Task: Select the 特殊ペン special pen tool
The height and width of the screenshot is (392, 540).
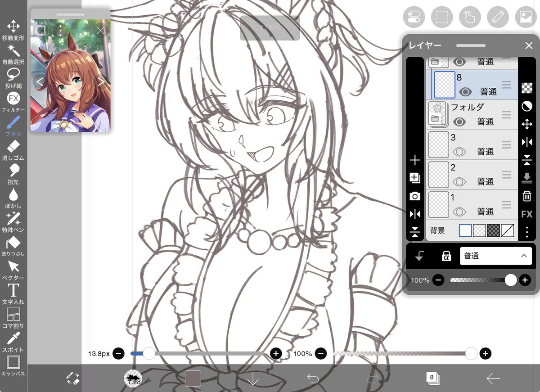Action: 13,222
